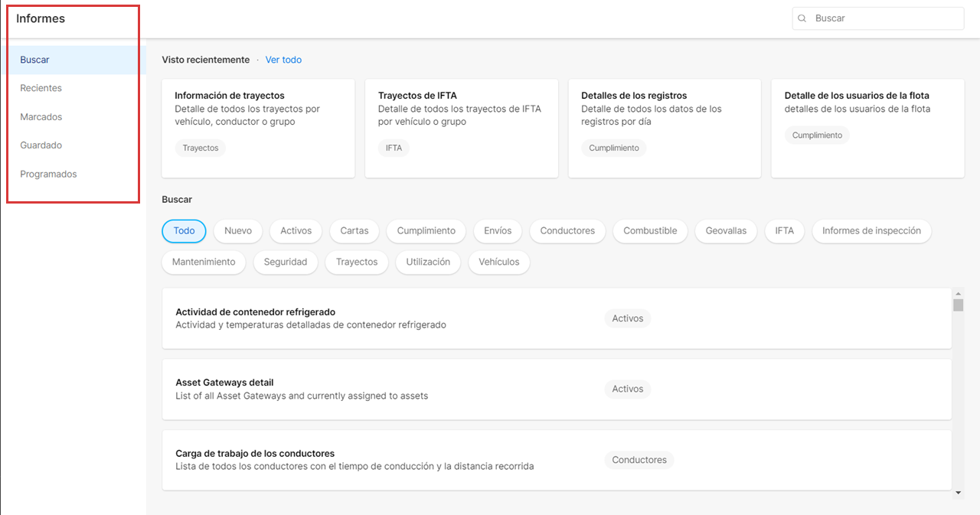This screenshot has width=980, height=515.
Task: Type in the top Buscar search field
Action: pyautogui.click(x=884, y=18)
